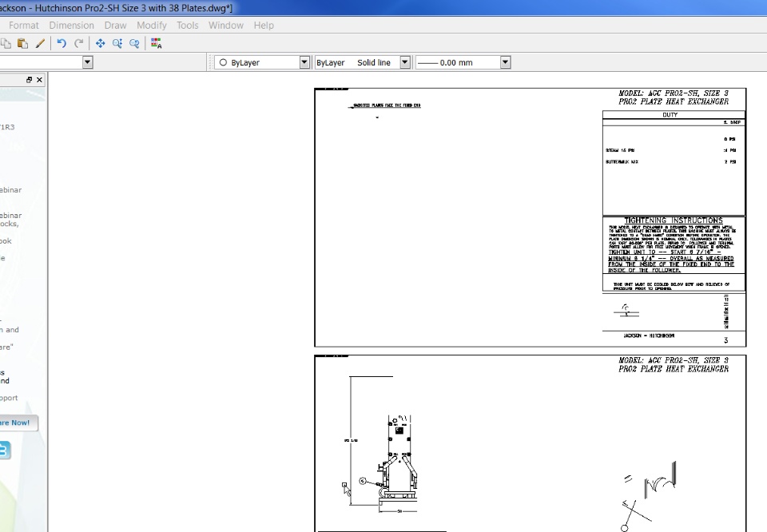Open the Window menu

(x=226, y=26)
